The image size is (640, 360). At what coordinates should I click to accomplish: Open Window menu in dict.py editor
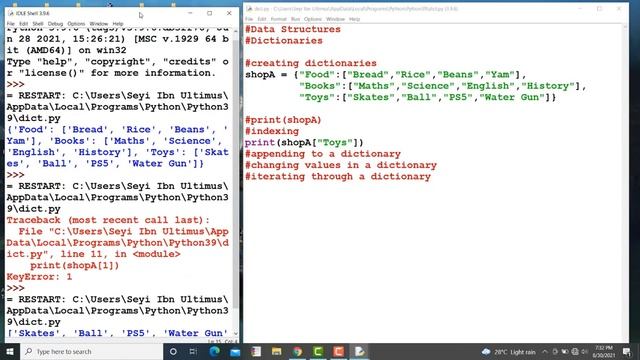[336, 19]
